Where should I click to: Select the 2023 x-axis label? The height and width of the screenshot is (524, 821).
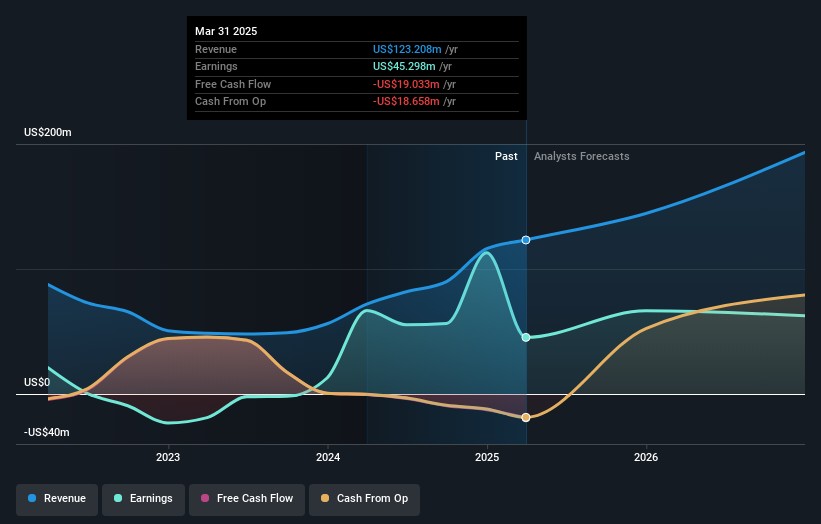pyautogui.click(x=168, y=457)
